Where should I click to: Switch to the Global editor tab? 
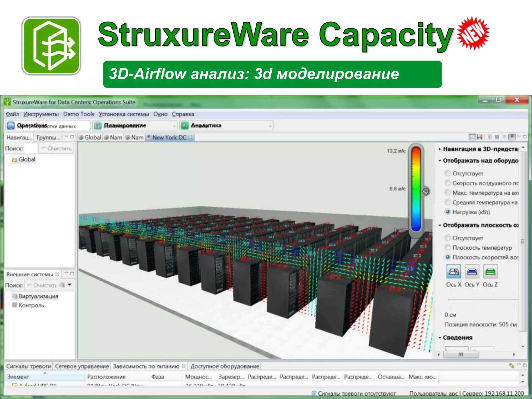click(90, 137)
